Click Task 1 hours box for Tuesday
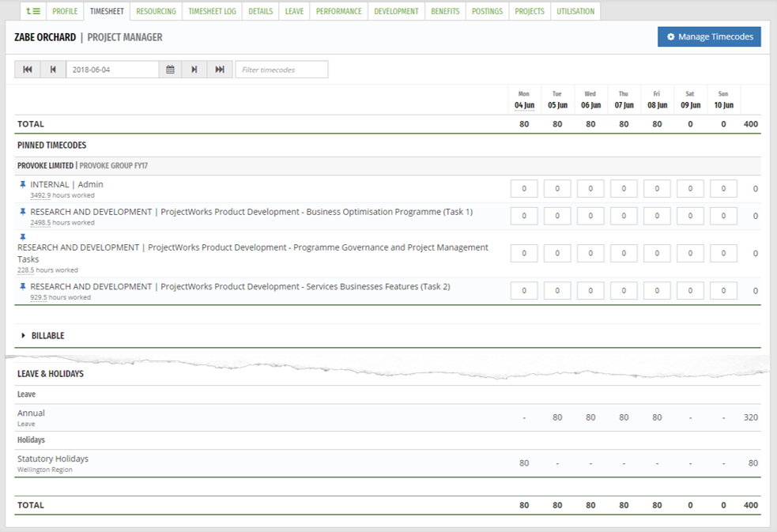777x532 pixels. 557,216
